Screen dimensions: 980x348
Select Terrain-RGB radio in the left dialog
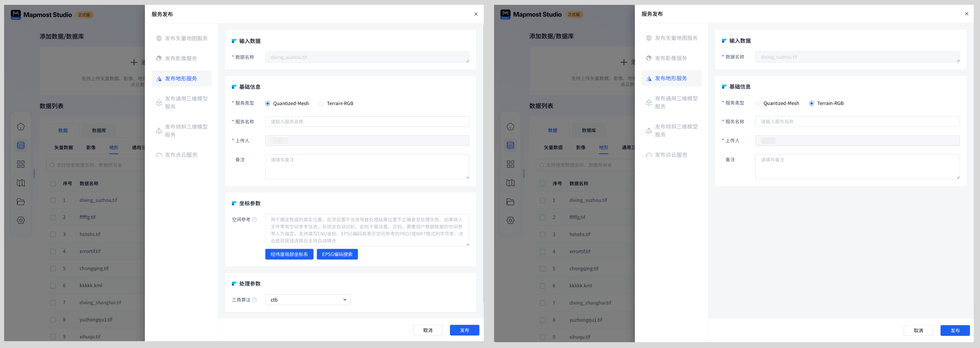tap(321, 104)
